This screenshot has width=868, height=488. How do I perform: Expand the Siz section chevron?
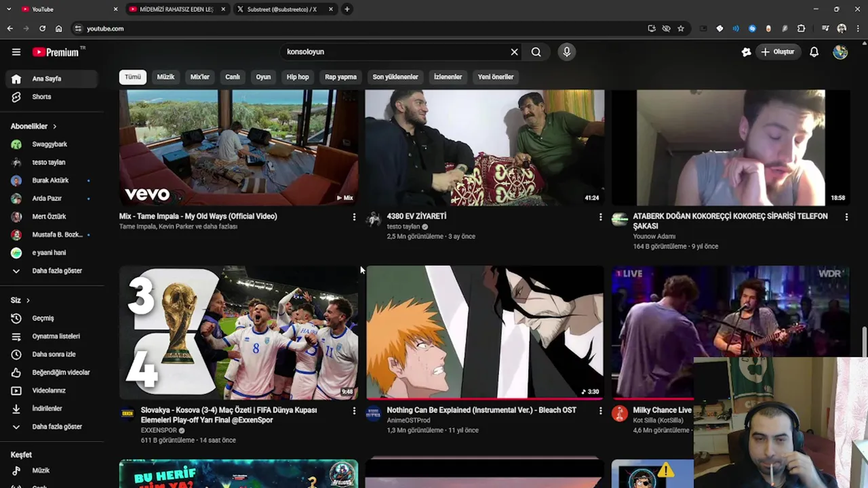pos(28,300)
